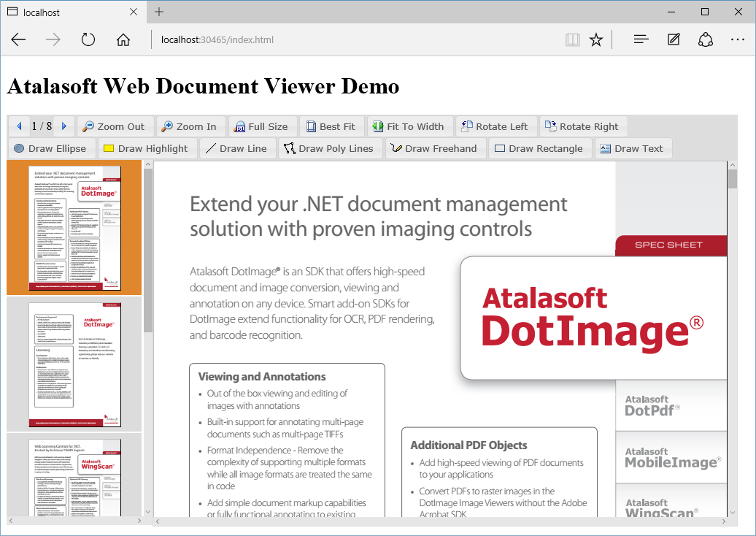This screenshot has height=536, width=756.
Task: Go to previous page arrow in viewer
Action: (19, 126)
